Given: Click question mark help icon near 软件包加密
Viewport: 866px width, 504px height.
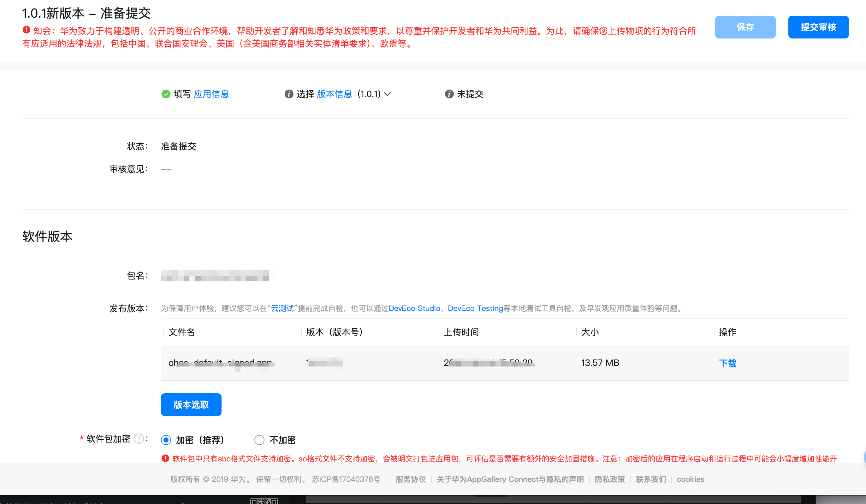Looking at the screenshot, I should pos(139,439).
